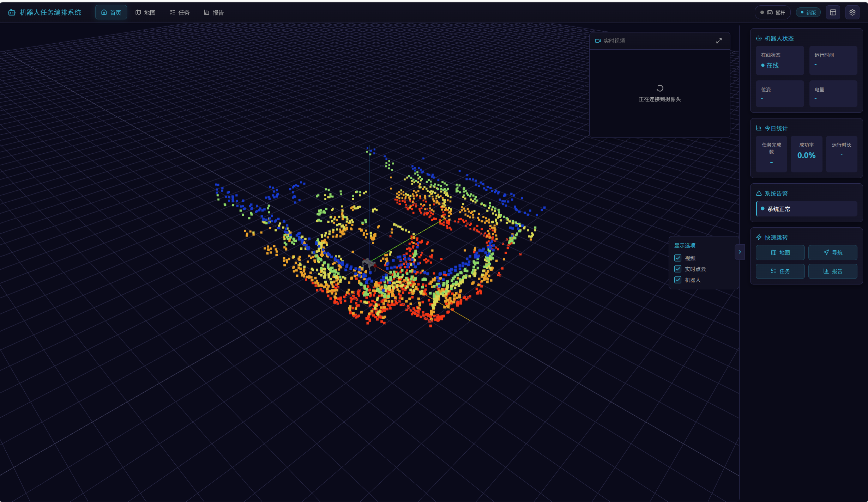Screen dimensions: 868x502
Task: Click the 运行时间 card
Action: (x=833, y=60)
